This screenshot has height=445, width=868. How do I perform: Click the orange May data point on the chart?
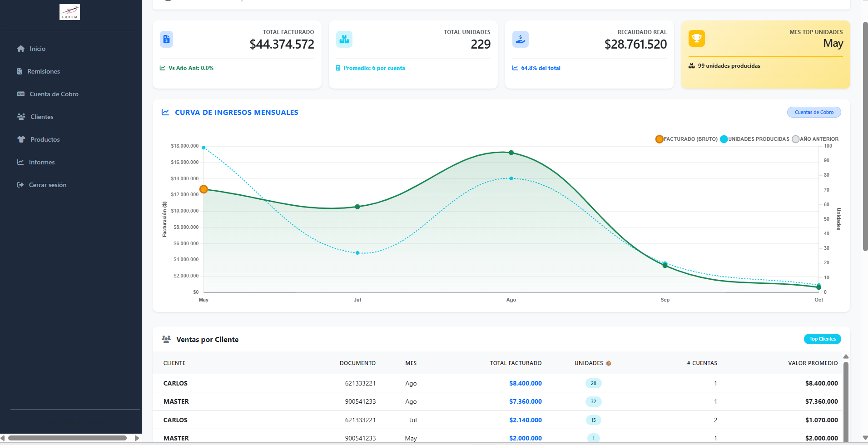[x=203, y=189]
